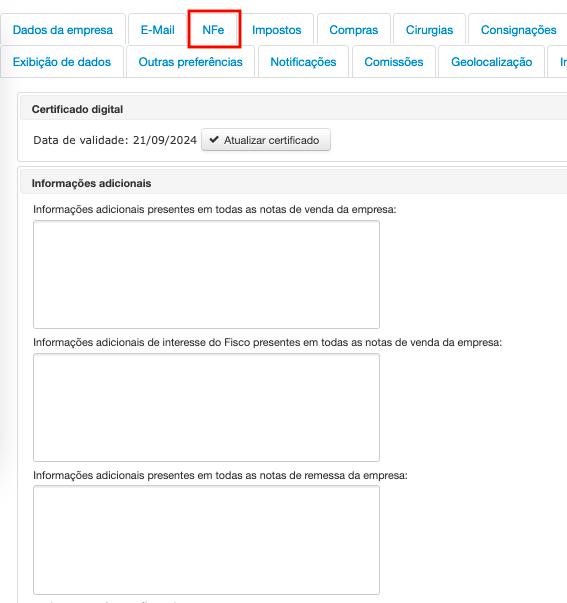
Task: Click the checkmark icon on Atualizar certificado
Action: click(214, 140)
